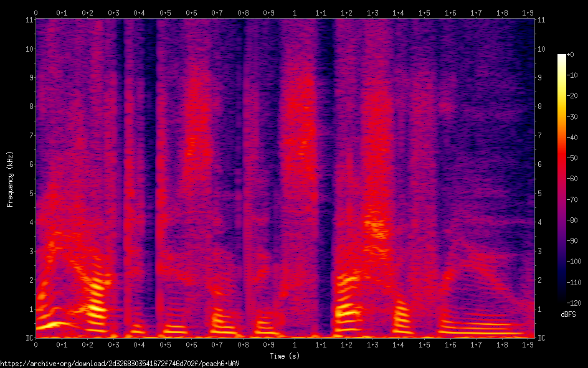Viewport: 588px width, 368px height.
Task: Click the 11 kHz label on the right axis
Action: [x=541, y=20]
